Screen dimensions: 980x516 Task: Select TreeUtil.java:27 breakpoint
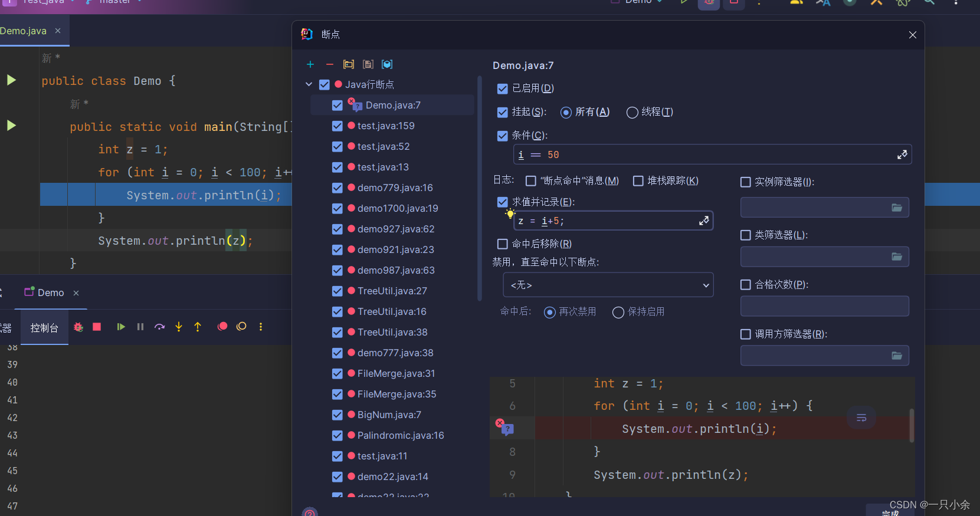(x=392, y=291)
